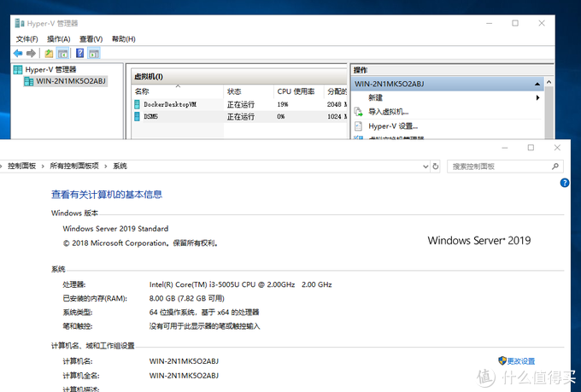Click 系统 in the address breadcrumb

(120, 166)
